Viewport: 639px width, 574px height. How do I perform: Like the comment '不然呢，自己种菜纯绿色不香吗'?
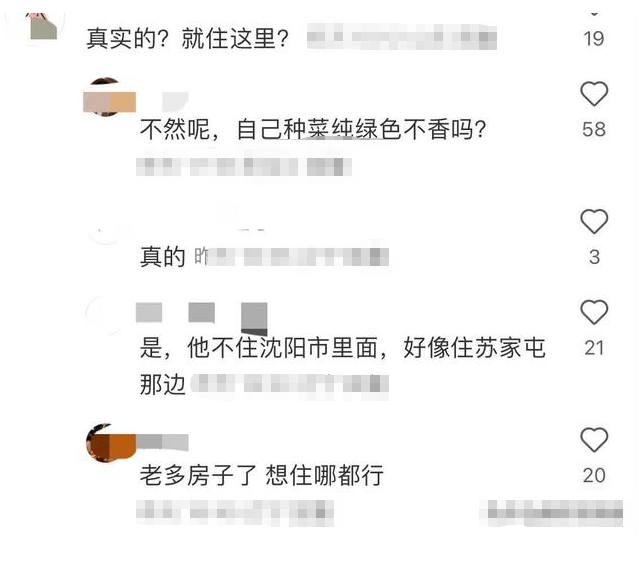[594, 94]
